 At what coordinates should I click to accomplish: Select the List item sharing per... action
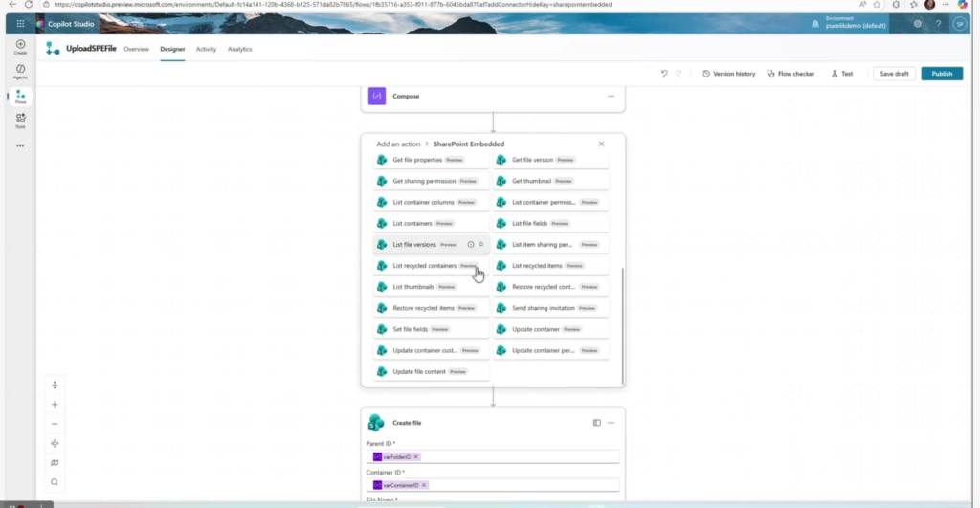click(550, 244)
